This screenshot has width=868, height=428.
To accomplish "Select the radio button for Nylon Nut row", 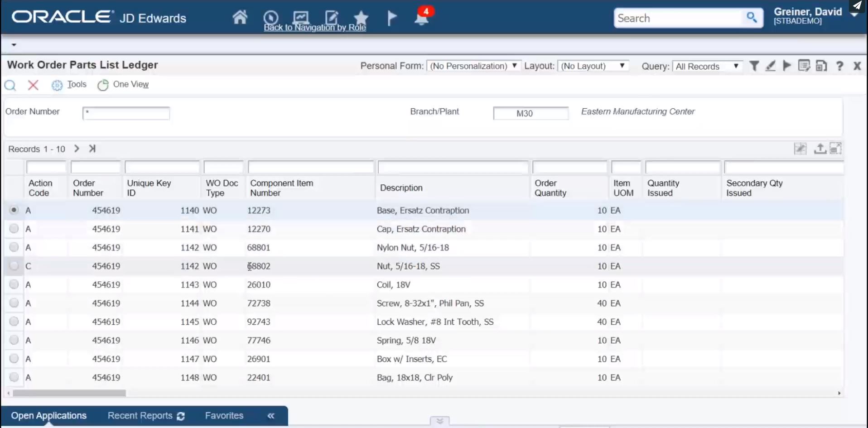I will (x=14, y=247).
